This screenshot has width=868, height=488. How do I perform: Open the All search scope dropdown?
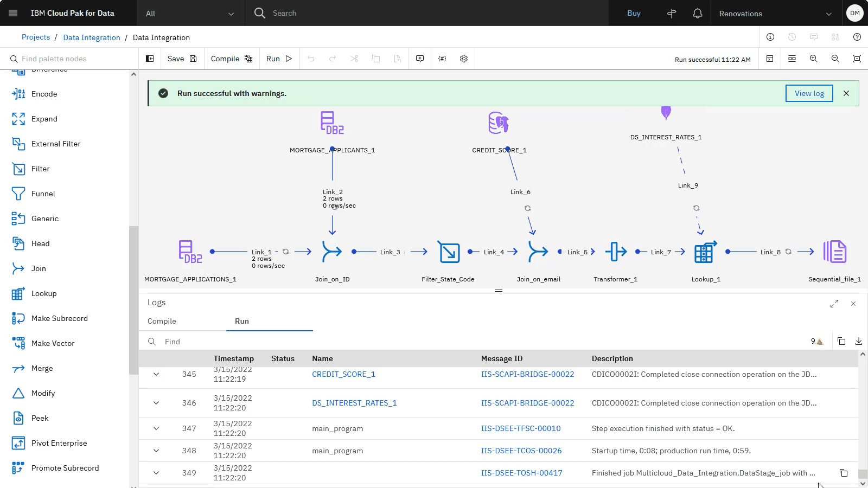coord(190,14)
